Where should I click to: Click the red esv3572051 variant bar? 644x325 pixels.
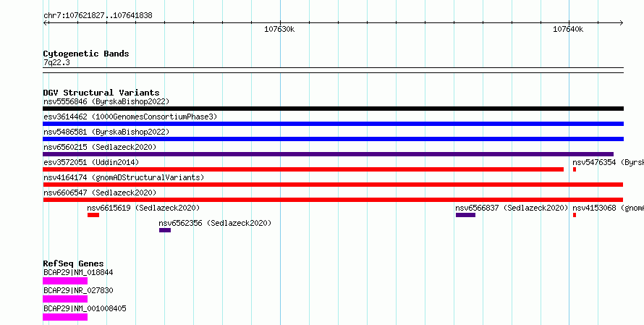click(303, 169)
